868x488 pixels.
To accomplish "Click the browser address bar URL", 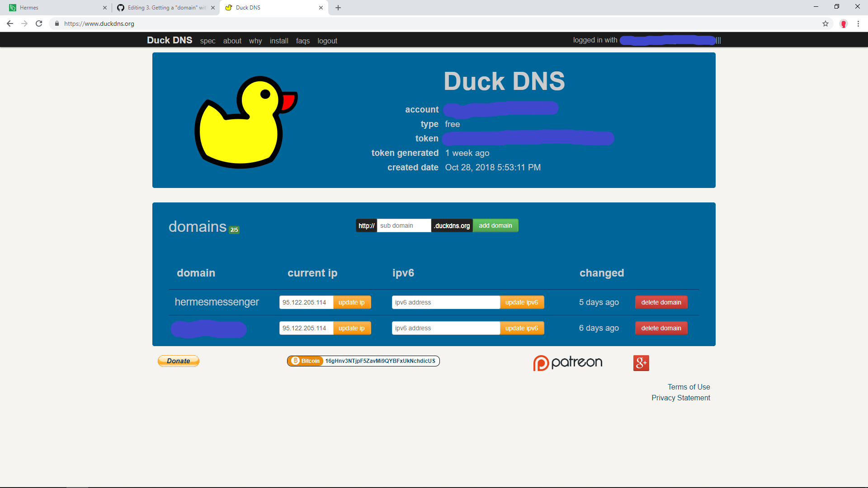I will [99, 23].
